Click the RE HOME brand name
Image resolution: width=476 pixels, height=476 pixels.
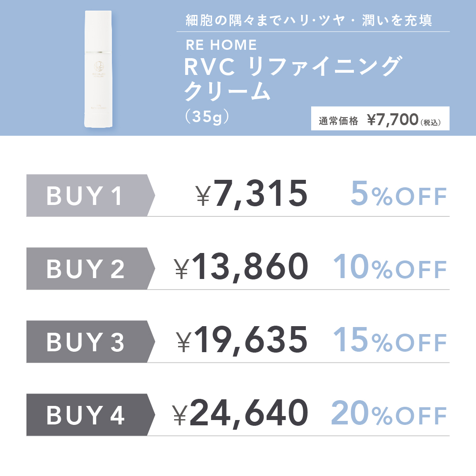221,45
